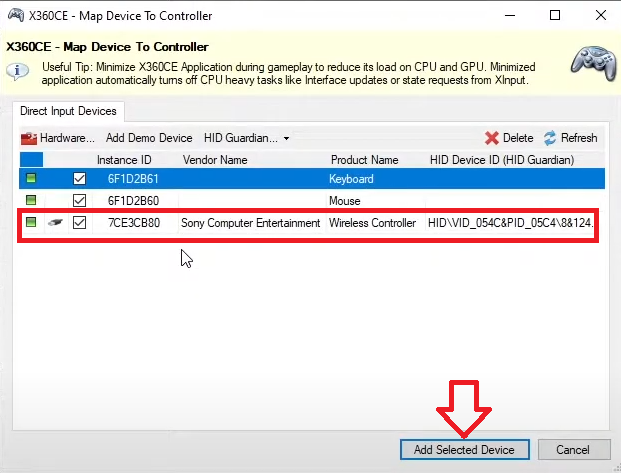The height and width of the screenshot is (473, 621).
Task: Sort by Instance ID column header
Action: click(x=124, y=160)
